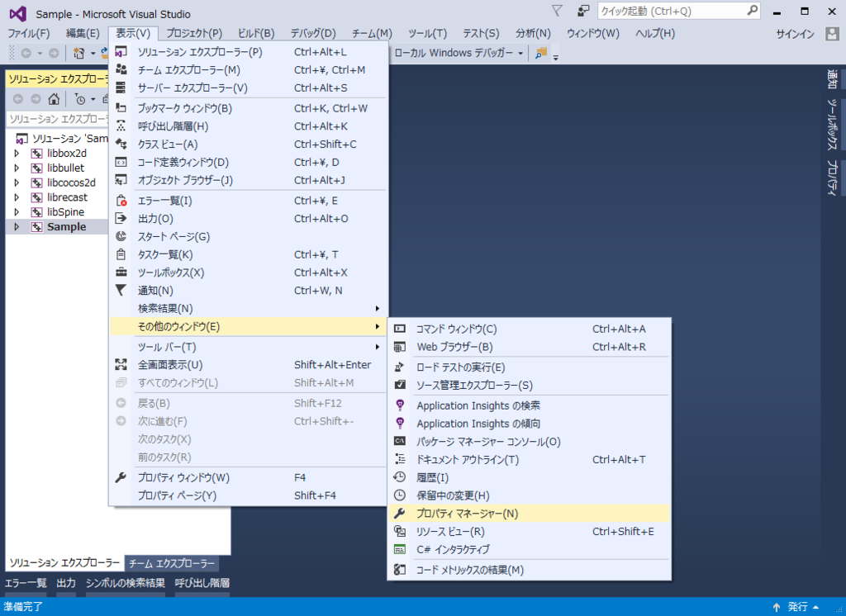The image size is (846, 616).
Task: Open the デバッグ(D) menu
Action: click(313, 34)
